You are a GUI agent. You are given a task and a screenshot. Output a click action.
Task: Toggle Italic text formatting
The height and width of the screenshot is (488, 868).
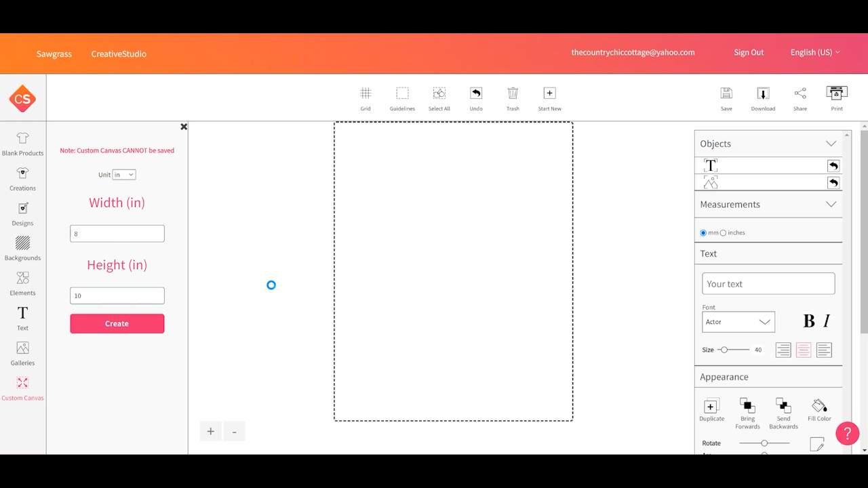click(827, 321)
